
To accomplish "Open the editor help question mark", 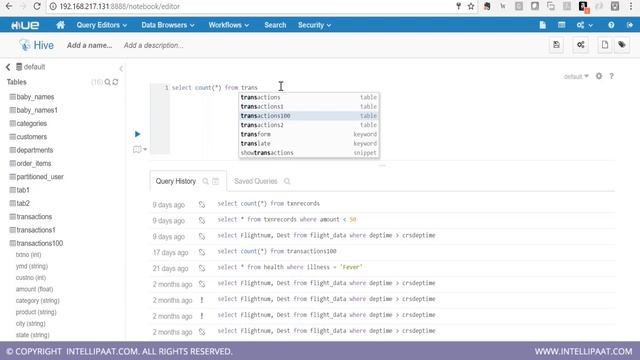I will click(x=611, y=76).
